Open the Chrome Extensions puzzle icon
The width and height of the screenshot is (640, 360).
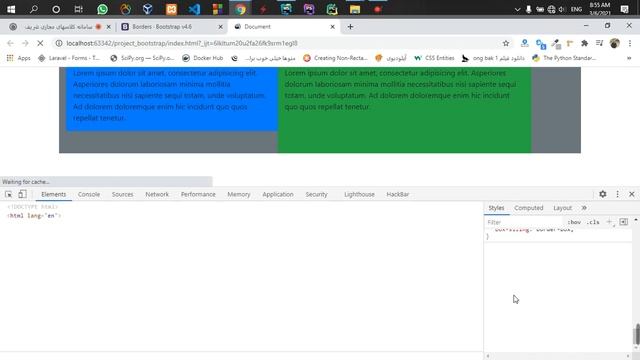pos(584,43)
